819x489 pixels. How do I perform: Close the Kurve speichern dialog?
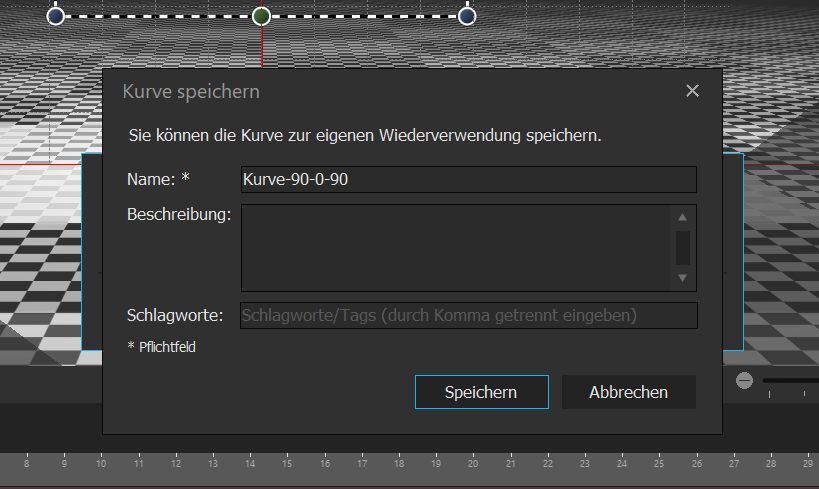pyautogui.click(x=692, y=91)
